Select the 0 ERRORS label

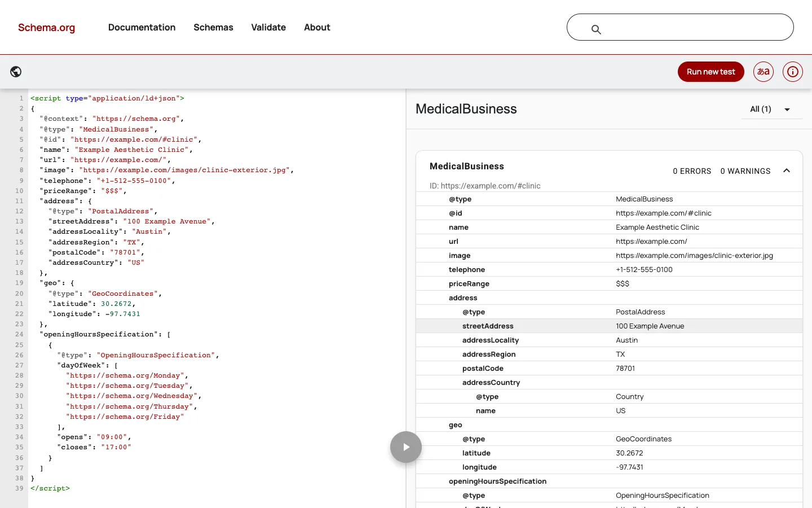coord(692,171)
